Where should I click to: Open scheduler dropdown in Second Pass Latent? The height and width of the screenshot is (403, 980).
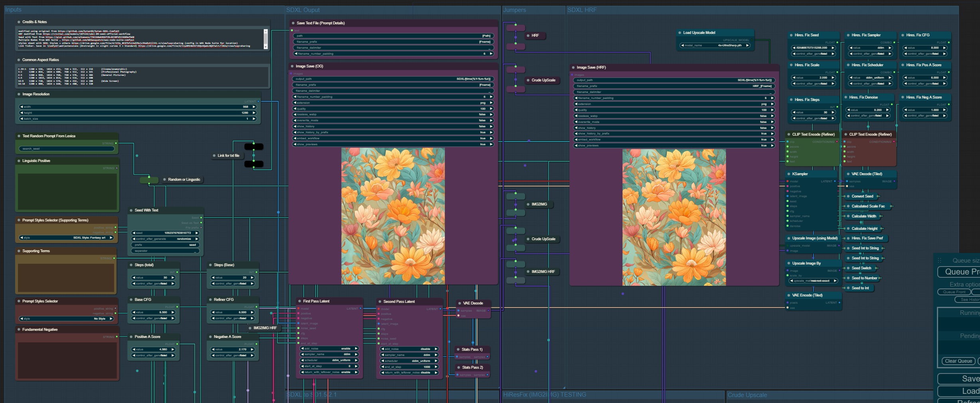coord(409,361)
